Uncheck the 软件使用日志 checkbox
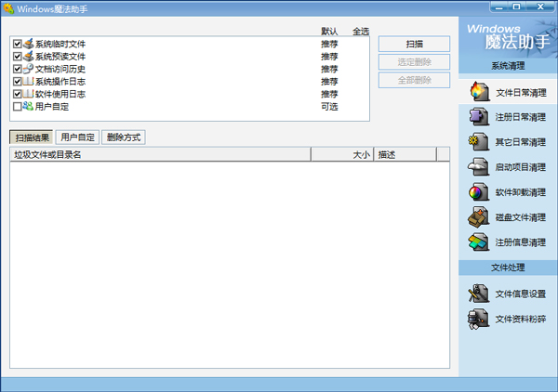 [x=17, y=94]
